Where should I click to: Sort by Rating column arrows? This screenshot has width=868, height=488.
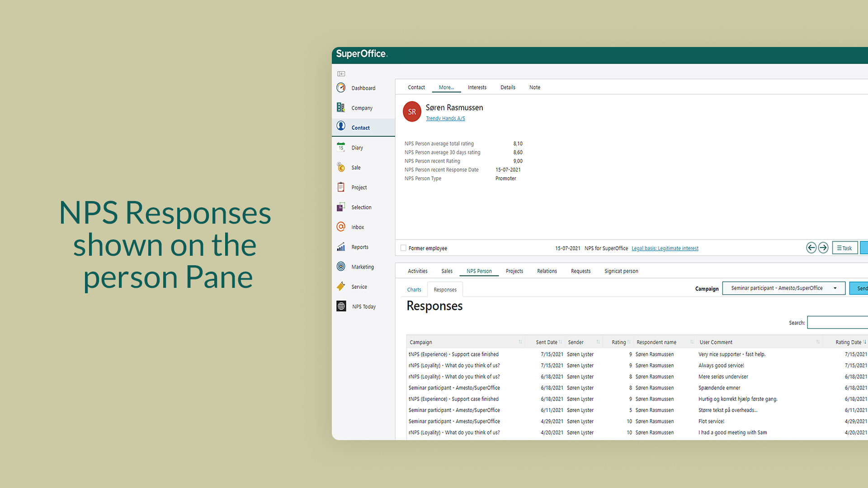(x=629, y=342)
